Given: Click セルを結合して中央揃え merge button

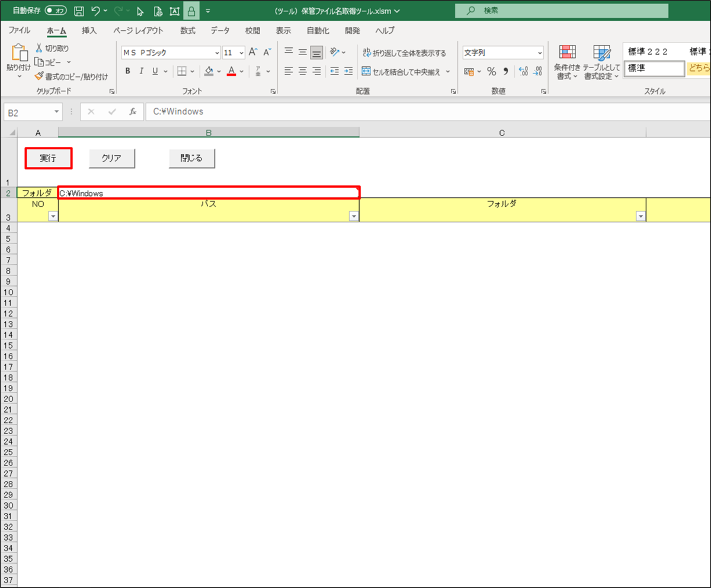Looking at the screenshot, I should (x=402, y=72).
